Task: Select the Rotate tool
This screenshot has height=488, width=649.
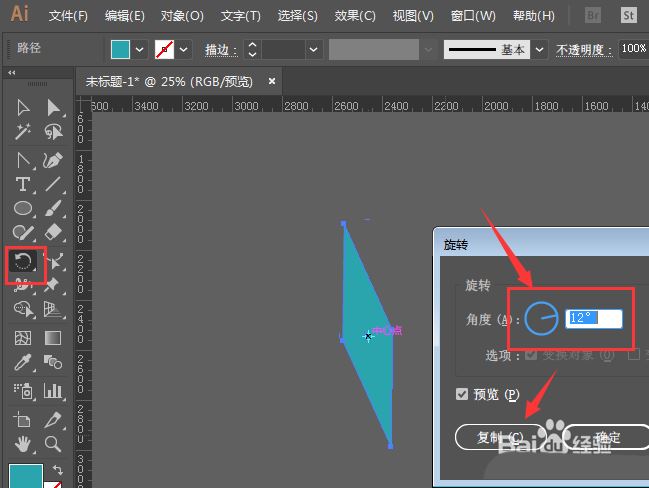Action: (x=23, y=261)
